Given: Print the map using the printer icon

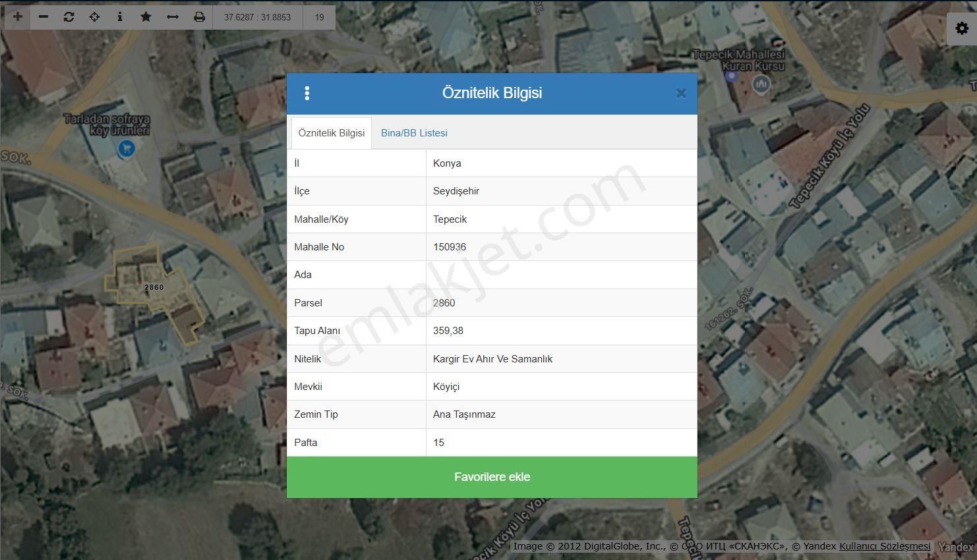Looking at the screenshot, I should coord(199,17).
